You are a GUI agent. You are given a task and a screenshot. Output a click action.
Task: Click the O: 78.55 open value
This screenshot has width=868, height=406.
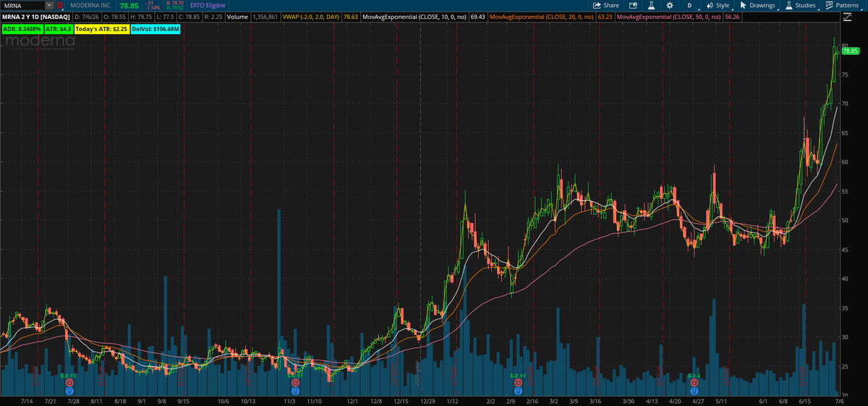(x=115, y=16)
